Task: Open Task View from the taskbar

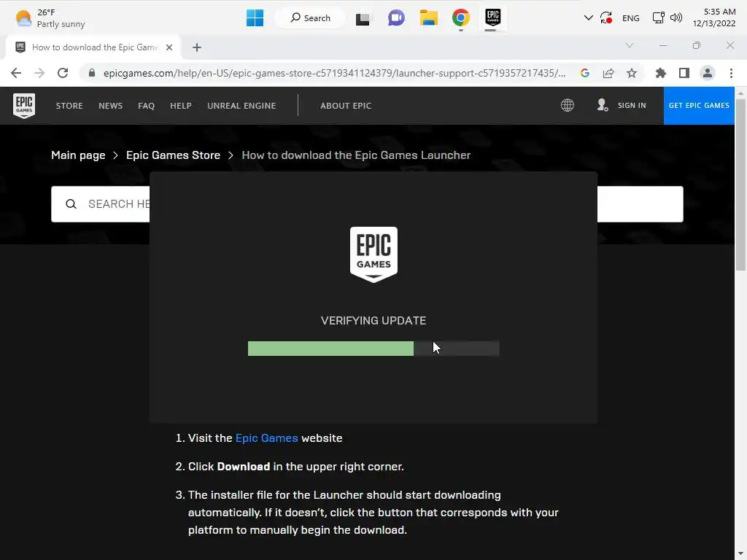Action: point(363,18)
